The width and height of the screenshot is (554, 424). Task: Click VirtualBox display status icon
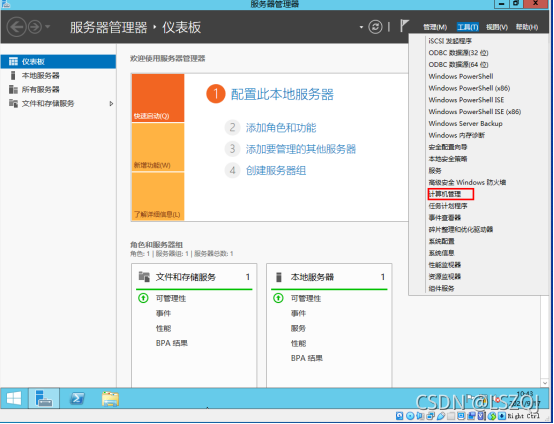pyautogui.click(x=461, y=416)
